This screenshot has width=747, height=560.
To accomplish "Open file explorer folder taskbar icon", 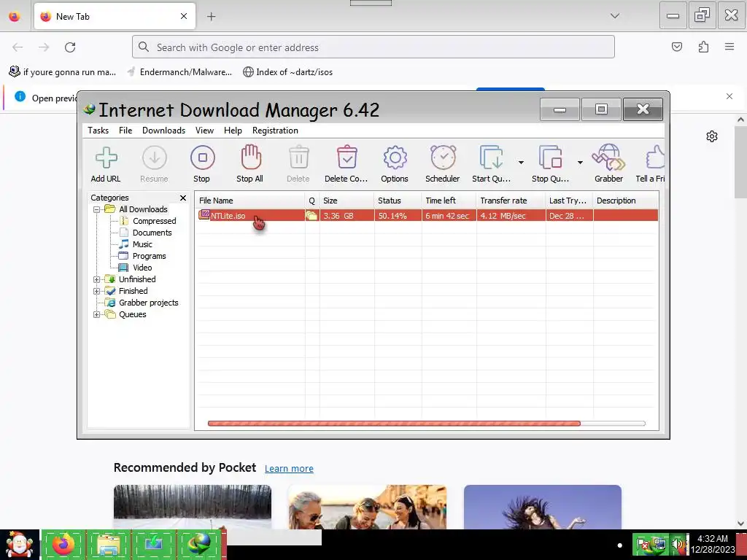I will 108,544.
